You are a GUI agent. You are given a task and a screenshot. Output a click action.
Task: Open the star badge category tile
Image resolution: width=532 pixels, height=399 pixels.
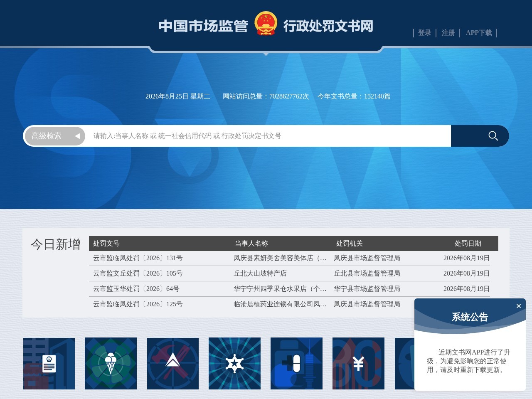tap(234, 364)
